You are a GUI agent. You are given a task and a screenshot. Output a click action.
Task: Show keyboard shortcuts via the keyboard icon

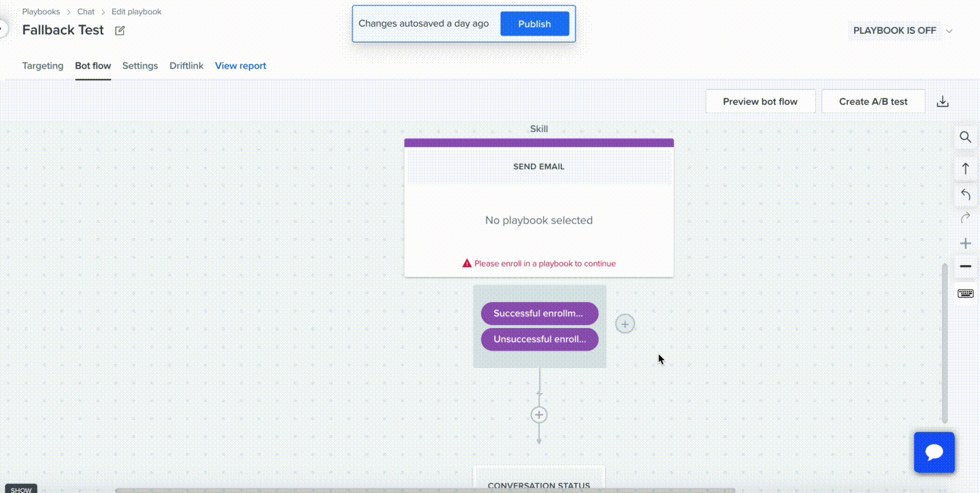coord(966,294)
